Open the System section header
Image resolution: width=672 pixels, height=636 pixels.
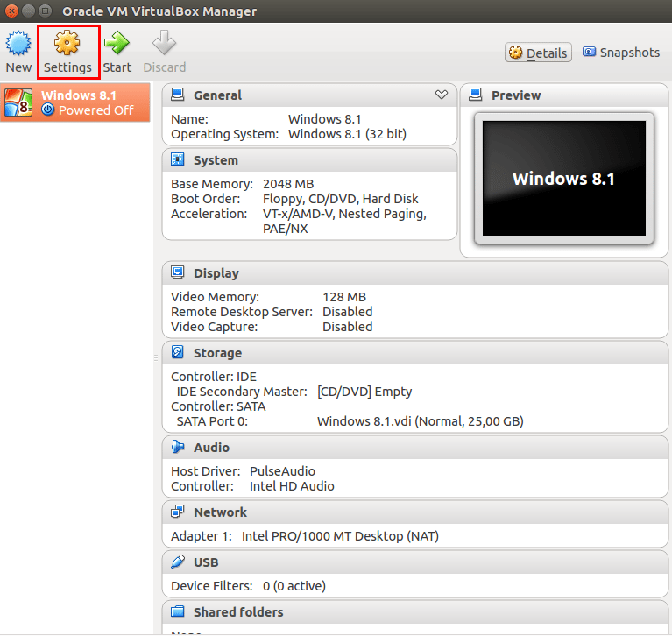[x=309, y=160]
